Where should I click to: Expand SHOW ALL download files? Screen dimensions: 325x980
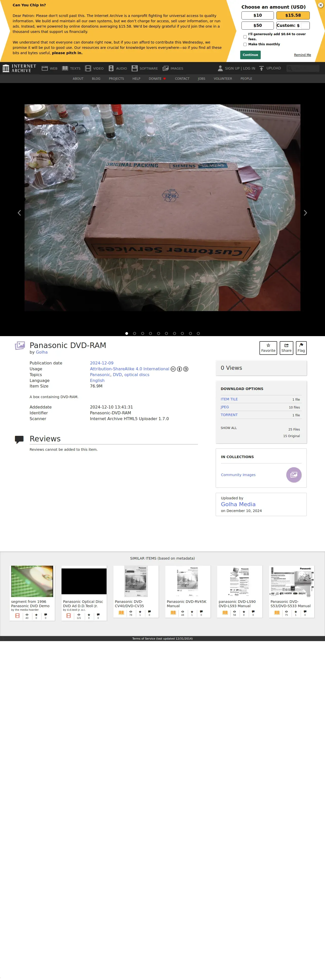229,428
